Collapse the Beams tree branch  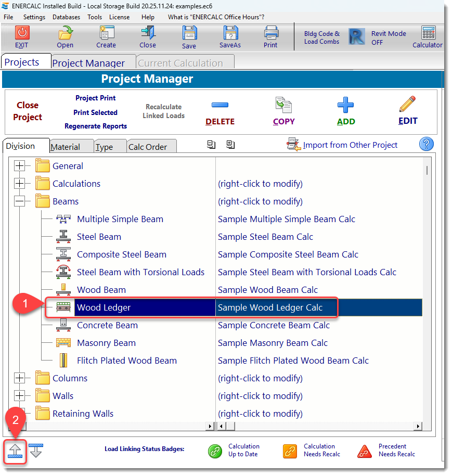pyautogui.click(x=20, y=201)
